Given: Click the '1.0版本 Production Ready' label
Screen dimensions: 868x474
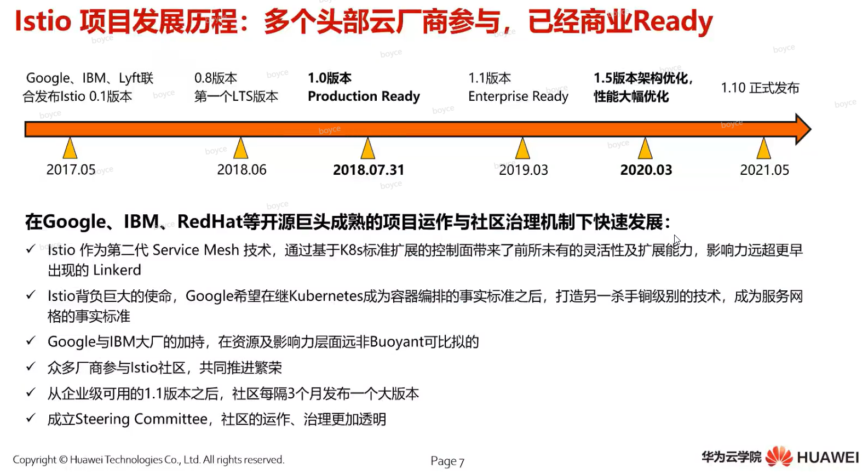Looking at the screenshot, I should click(364, 87).
